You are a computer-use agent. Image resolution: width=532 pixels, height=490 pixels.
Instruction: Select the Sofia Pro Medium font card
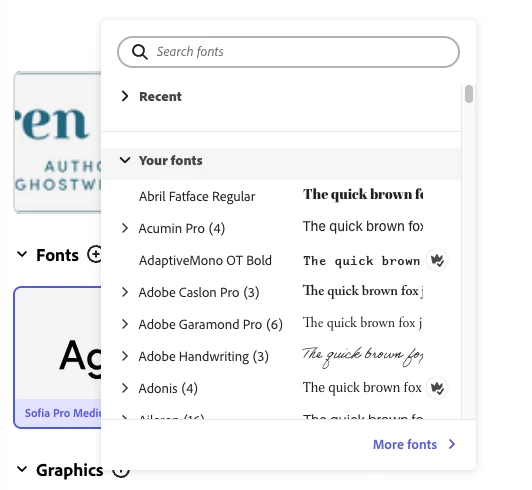pos(58,357)
